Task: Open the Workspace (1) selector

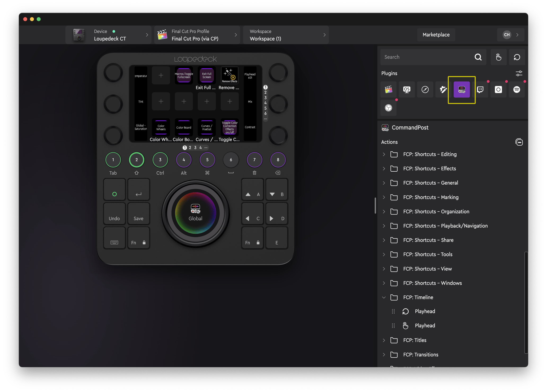Action: (x=286, y=35)
